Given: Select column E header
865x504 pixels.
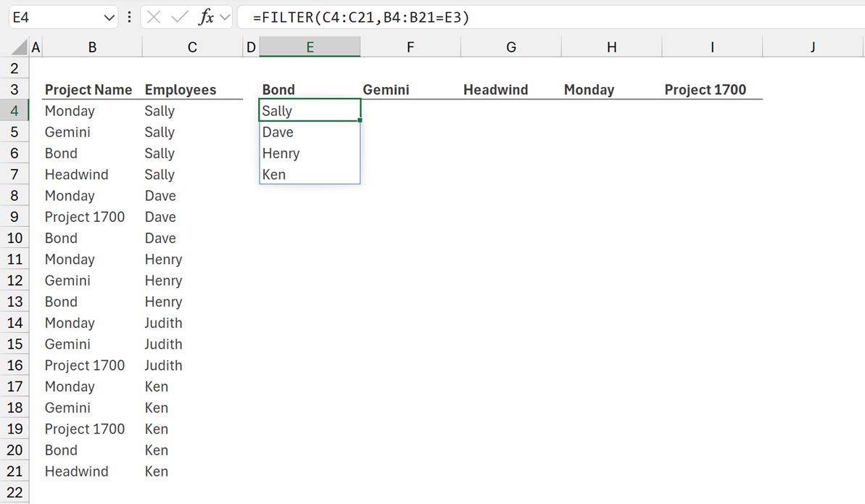Looking at the screenshot, I should [x=310, y=48].
